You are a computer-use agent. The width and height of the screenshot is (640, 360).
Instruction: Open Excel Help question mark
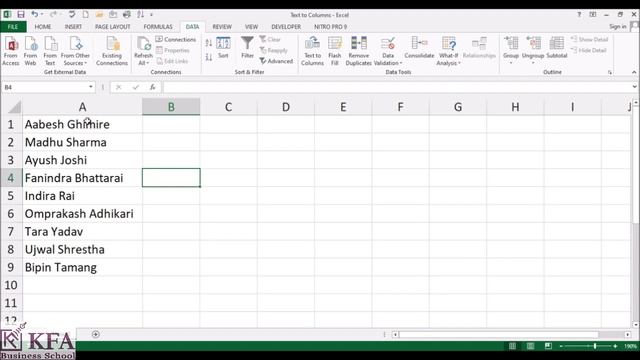pyautogui.click(x=579, y=14)
